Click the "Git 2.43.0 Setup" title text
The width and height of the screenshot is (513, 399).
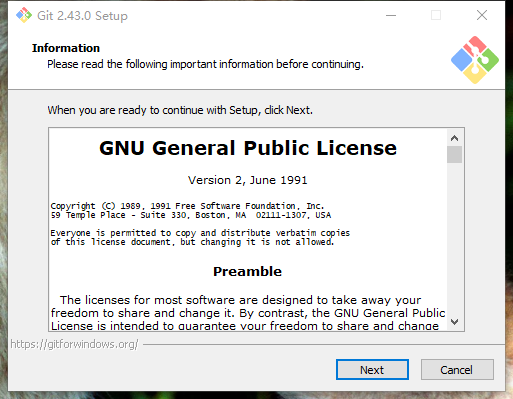(x=82, y=16)
